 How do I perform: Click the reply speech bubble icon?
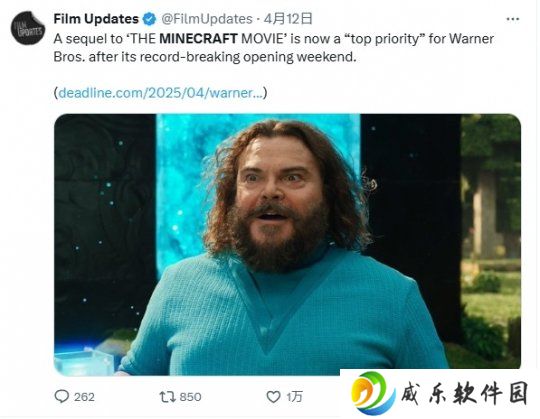coord(62,397)
